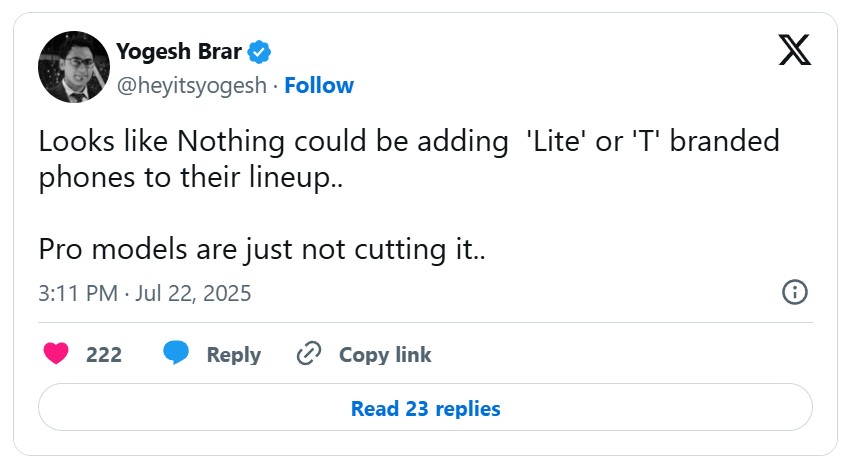Open the Yogesh Brar display name
846x462 pixels.
click(x=179, y=51)
